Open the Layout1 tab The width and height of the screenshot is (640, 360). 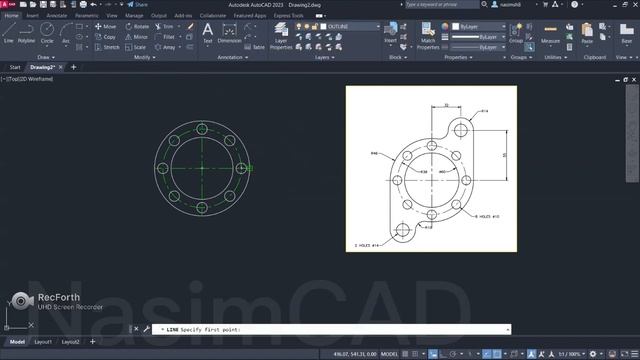tap(43, 342)
